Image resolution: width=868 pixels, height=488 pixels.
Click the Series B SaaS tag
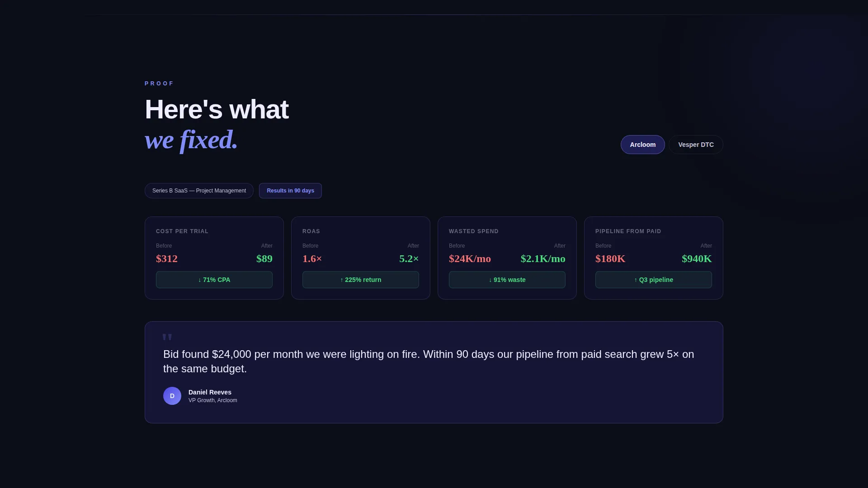(199, 191)
